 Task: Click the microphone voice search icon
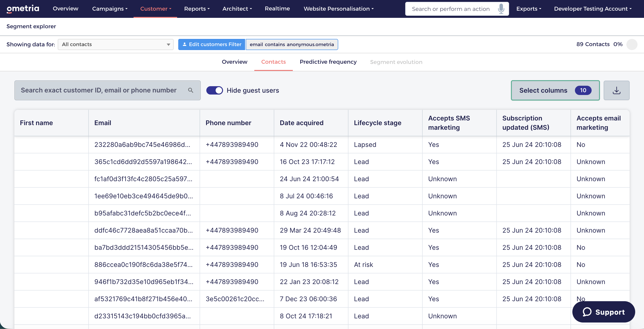[x=501, y=9]
